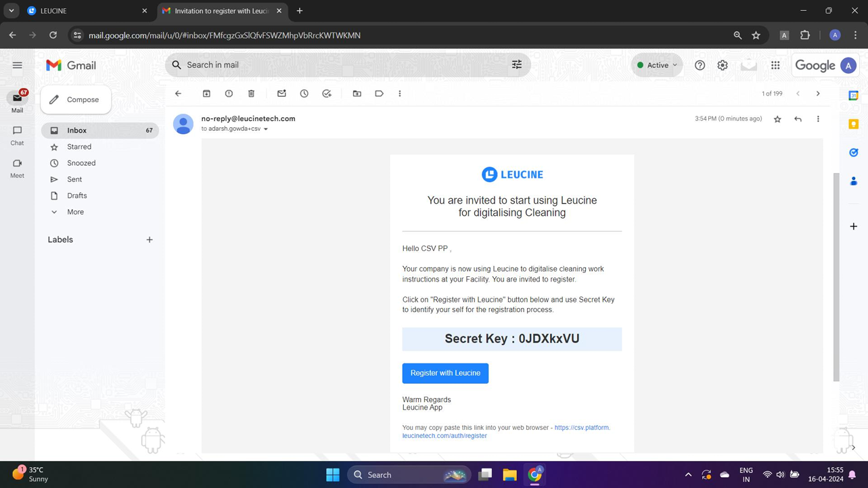Open Inbox folder

100,130
